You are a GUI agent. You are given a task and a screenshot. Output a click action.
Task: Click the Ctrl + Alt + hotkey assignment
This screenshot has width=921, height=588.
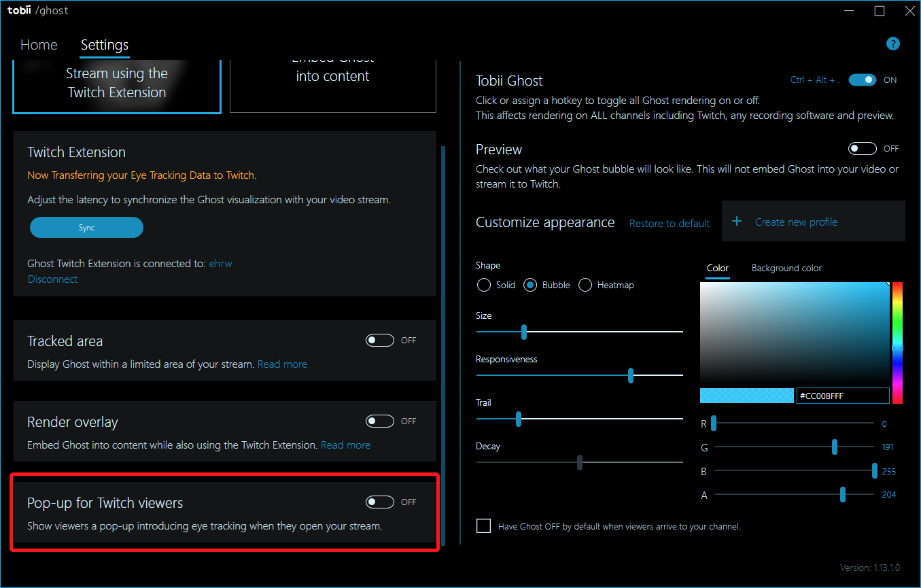pos(815,80)
